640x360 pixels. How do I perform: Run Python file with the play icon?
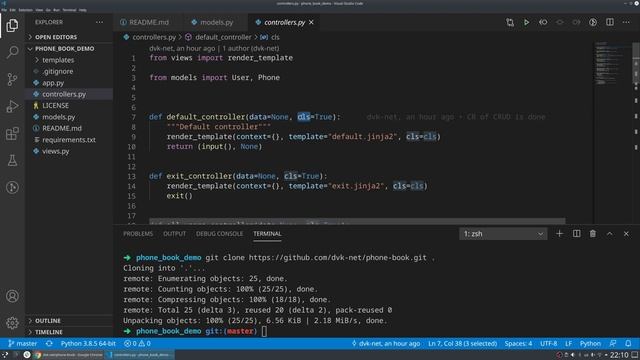pyautogui.click(x=527, y=22)
